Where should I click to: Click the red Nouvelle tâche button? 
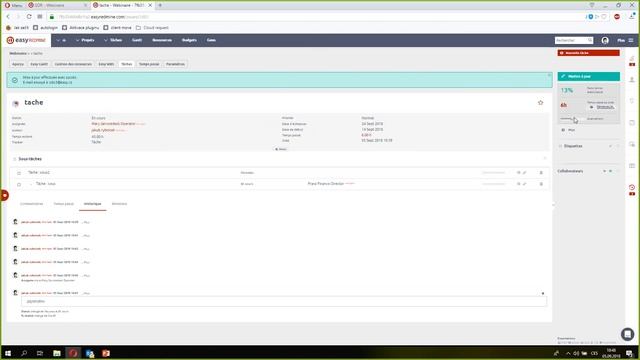pyautogui.click(x=588, y=53)
